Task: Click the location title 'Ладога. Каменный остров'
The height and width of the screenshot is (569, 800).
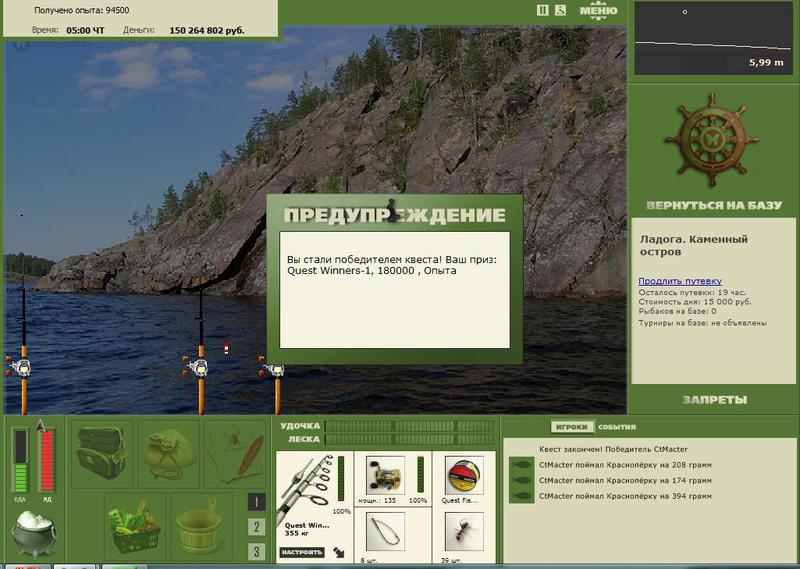Action: [693, 245]
